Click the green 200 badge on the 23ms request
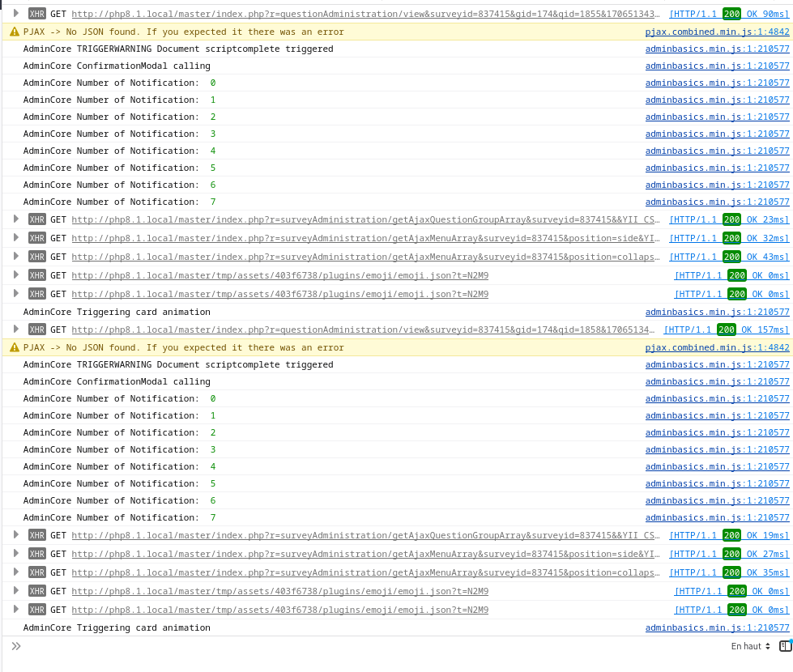This screenshot has width=793, height=672. click(731, 219)
